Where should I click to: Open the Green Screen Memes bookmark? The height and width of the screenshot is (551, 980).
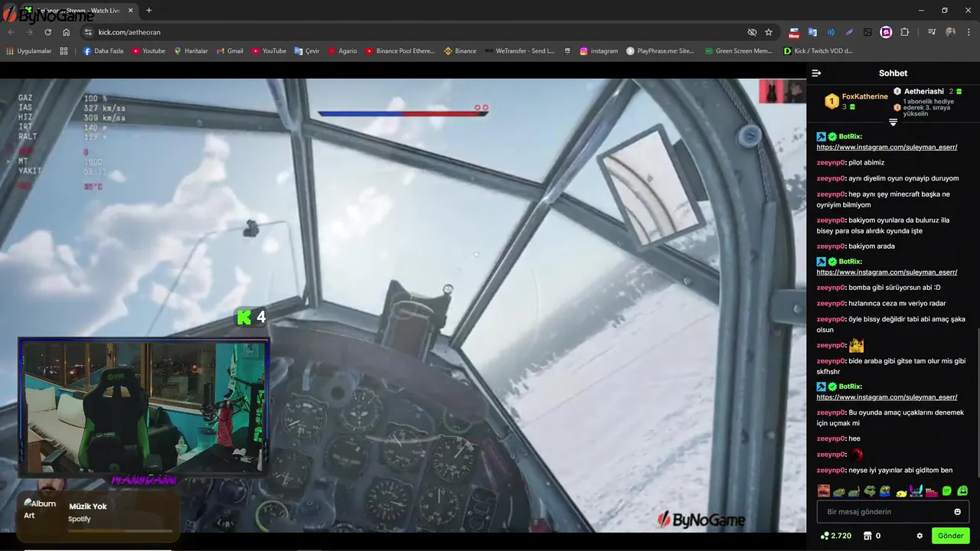(738, 51)
